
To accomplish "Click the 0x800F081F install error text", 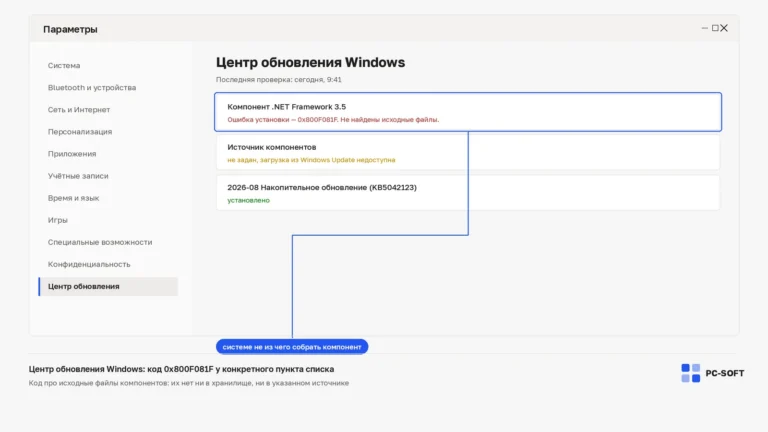I will (x=333, y=120).
